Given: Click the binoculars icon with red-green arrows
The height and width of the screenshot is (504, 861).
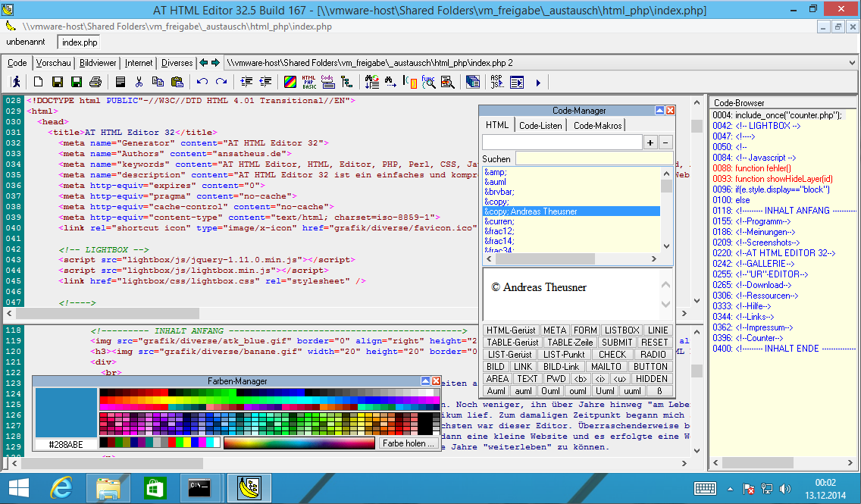Looking at the screenshot, I should tap(371, 83).
